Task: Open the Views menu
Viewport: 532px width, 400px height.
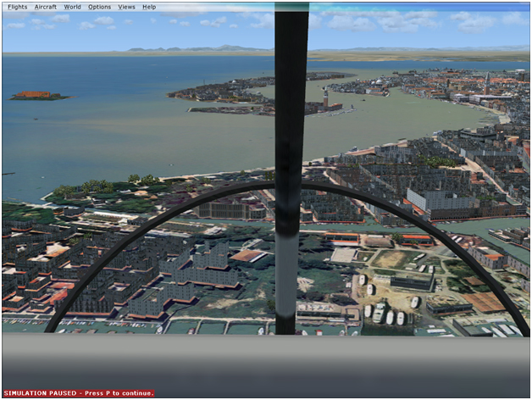Action: tap(126, 7)
